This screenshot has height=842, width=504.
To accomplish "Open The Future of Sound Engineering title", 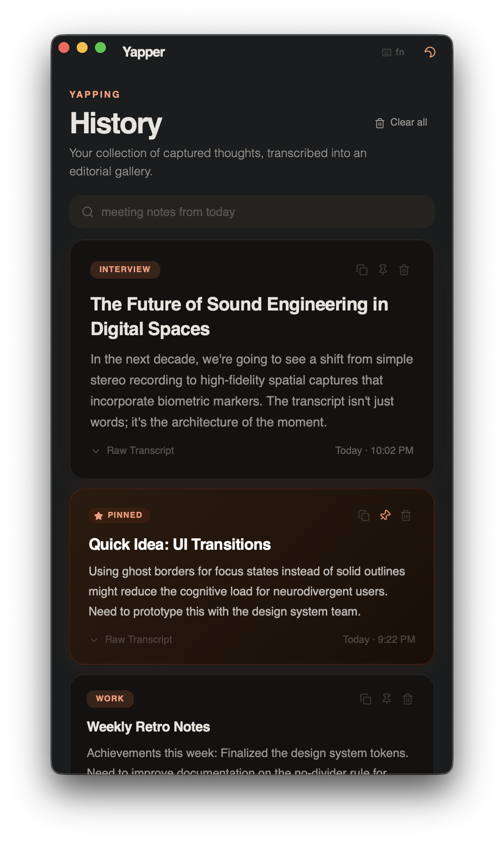I will tap(239, 316).
